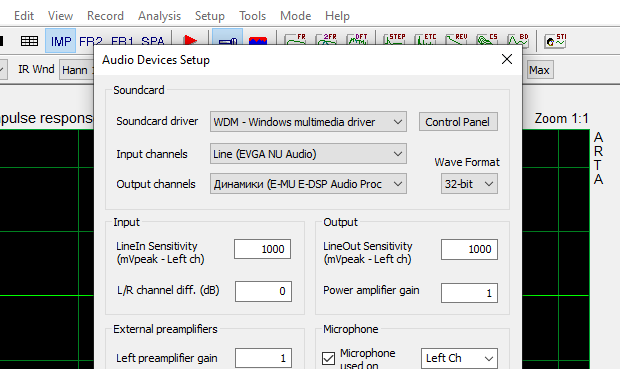Click the LineIn Sensitivity input field
This screenshot has height=369, width=620.
coord(262,249)
